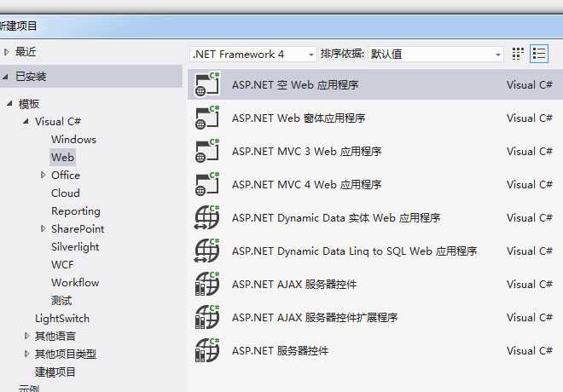Click the Dynamic Data Linq to SQL icon
563x392 pixels.
click(x=207, y=251)
